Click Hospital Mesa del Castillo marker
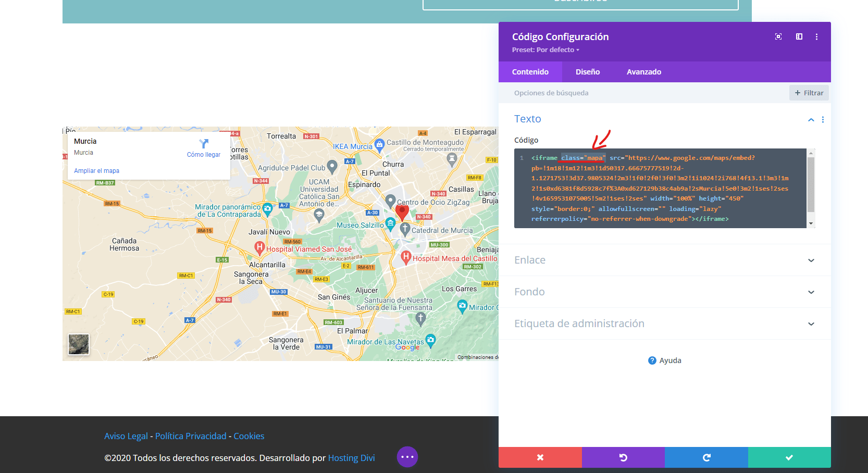 (406, 257)
